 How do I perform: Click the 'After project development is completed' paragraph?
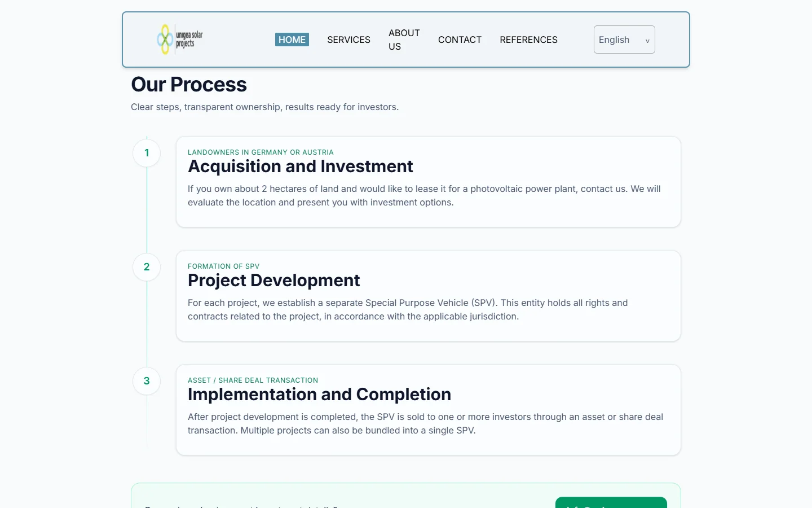[x=425, y=424]
